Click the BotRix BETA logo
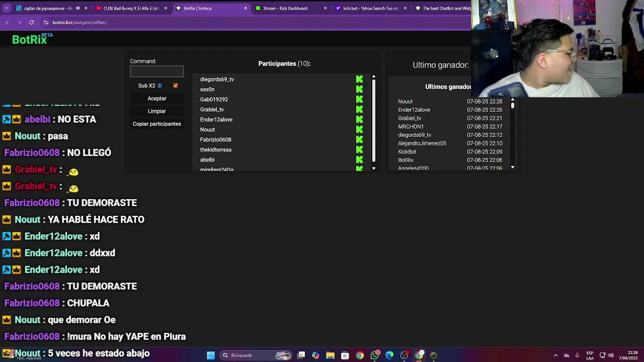Image resolution: width=644 pixels, height=362 pixels. [32, 39]
